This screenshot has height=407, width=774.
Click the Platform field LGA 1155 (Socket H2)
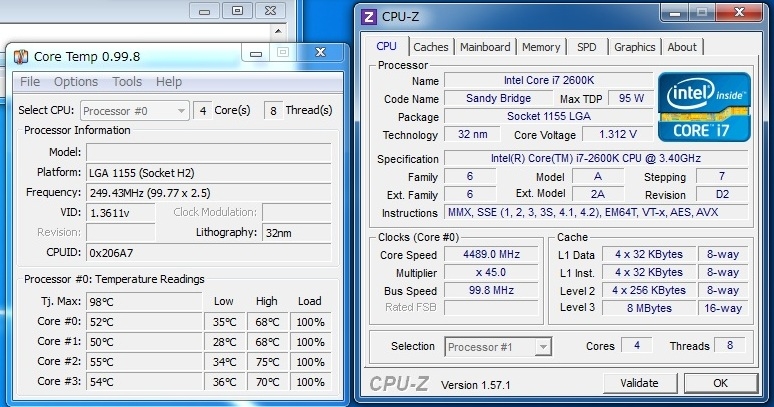[x=208, y=173]
